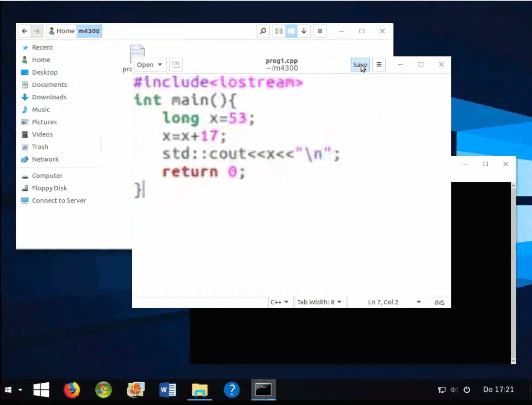Image resolution: width=532 pixels, height=405 pixels.
Task: Open the file manager hamburger menu
Action: click(x=320, y=31)
